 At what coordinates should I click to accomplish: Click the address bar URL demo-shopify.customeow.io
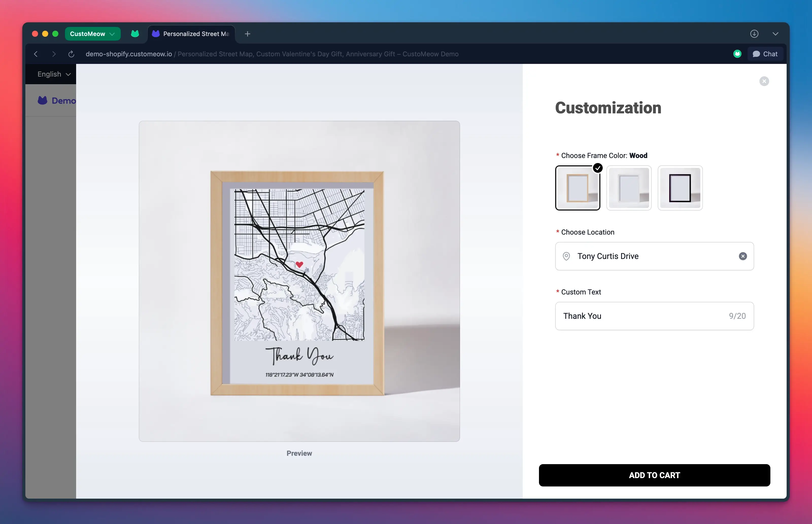coord(129,54)
